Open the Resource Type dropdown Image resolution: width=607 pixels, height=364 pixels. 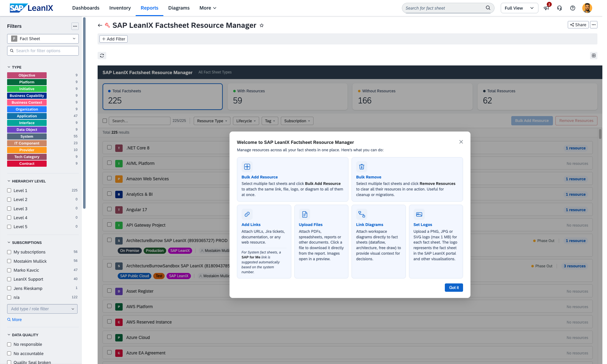click(x=212, y=121)
